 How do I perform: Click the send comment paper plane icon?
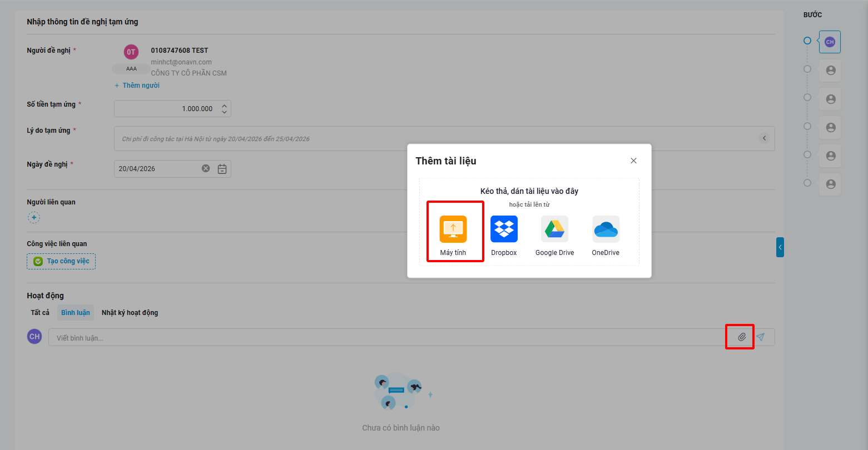click(761, 337)
